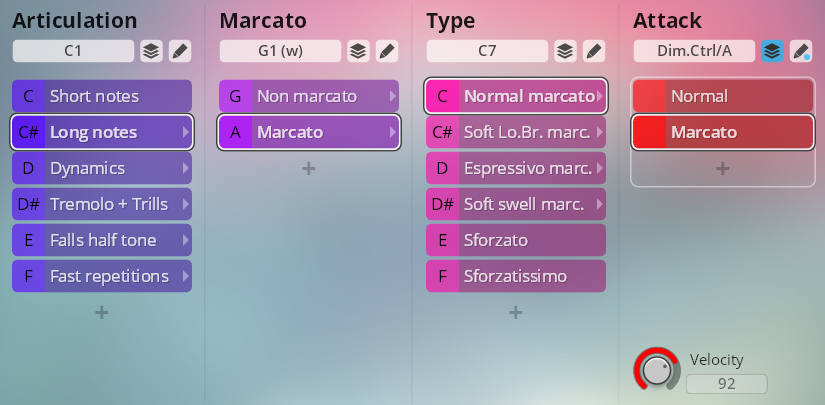Click the pencil edit icon in Attack column
Image resolution: width=825 pixels, height=405 pixels.
(800, 51)
